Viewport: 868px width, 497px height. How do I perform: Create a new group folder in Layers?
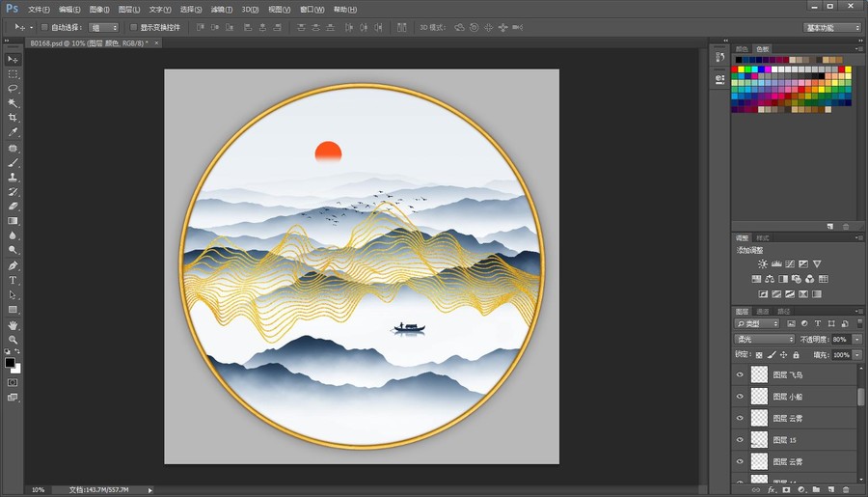[x=816, y=490]
